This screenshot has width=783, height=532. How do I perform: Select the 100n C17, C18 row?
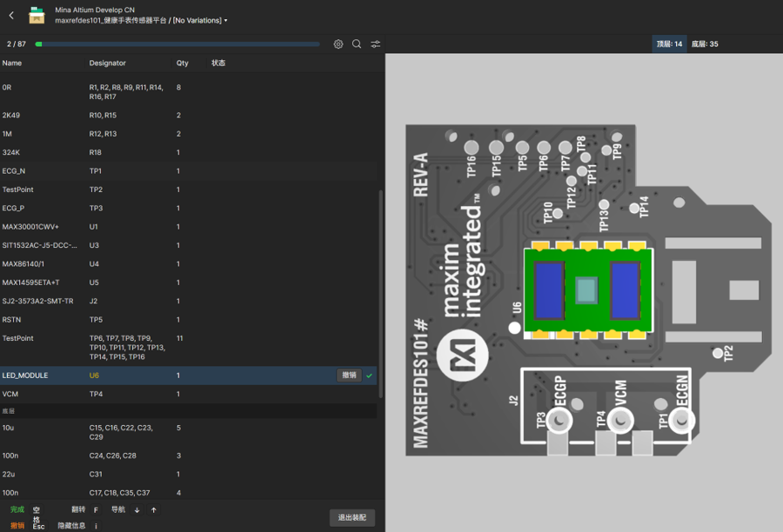[x=188, y=493]
